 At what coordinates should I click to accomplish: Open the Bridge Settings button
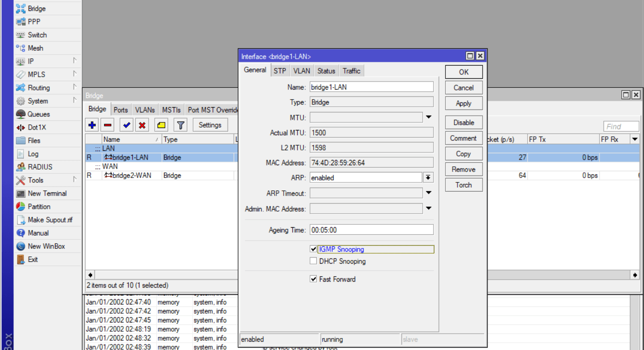[x=210, y=125]
